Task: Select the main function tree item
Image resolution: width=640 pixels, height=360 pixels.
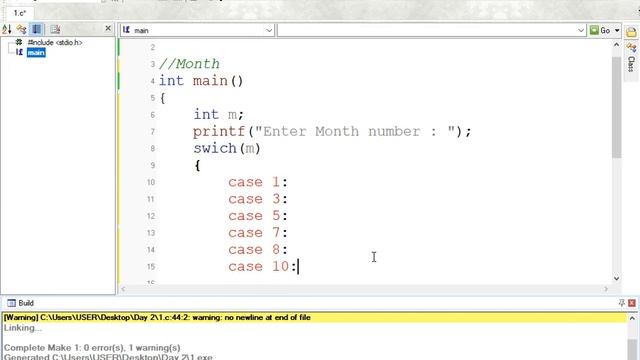Action: [x=36, y=53]
